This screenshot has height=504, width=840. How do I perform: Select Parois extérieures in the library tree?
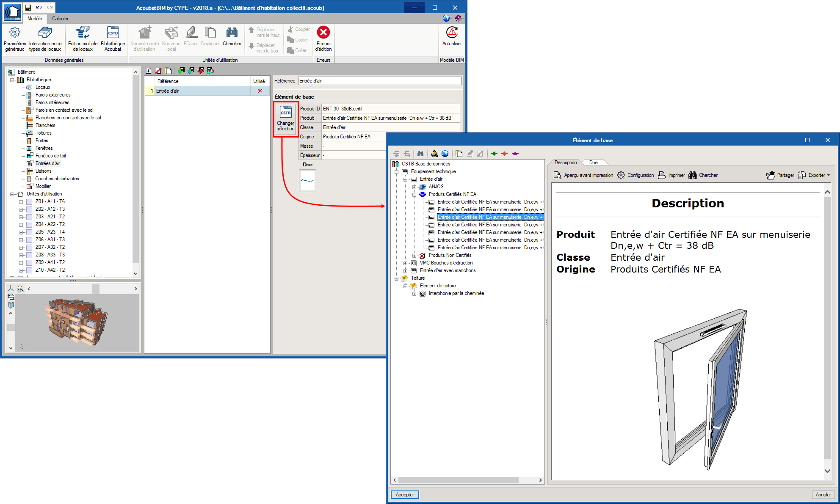[x=53, y=95]
